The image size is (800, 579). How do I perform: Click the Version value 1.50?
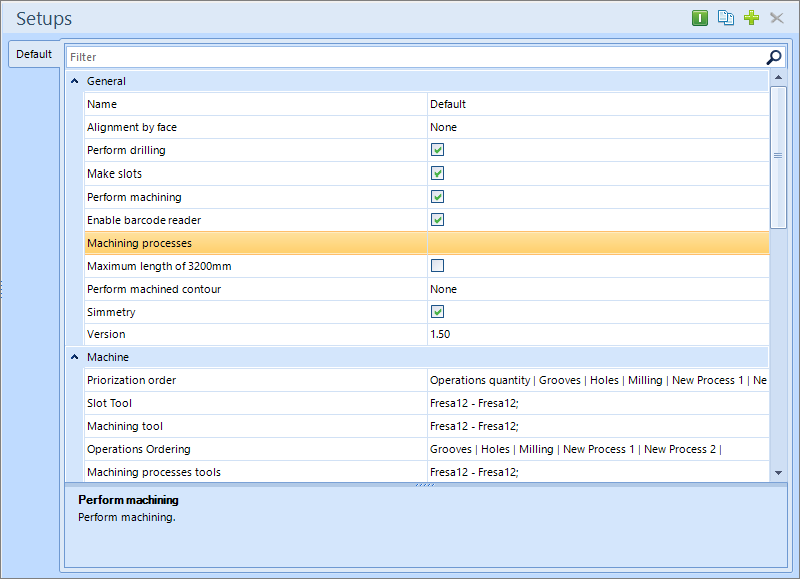click(598, 334)
